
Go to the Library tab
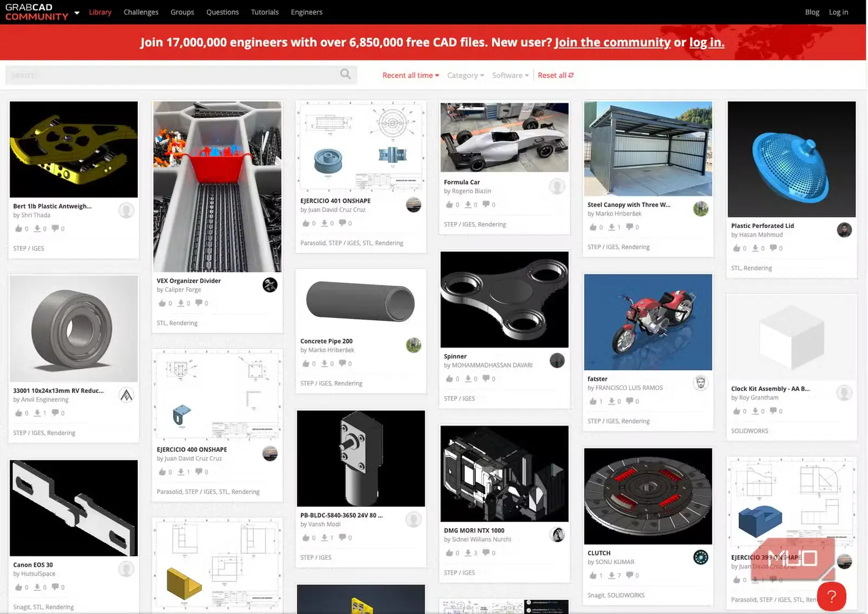(100, 12)
